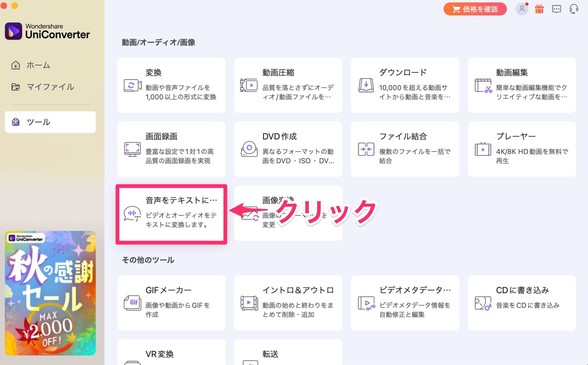588x365 pixels.
Task: Click 動画の始めと終わりをまとめて削除・追加 description
Action: [298, 310]
